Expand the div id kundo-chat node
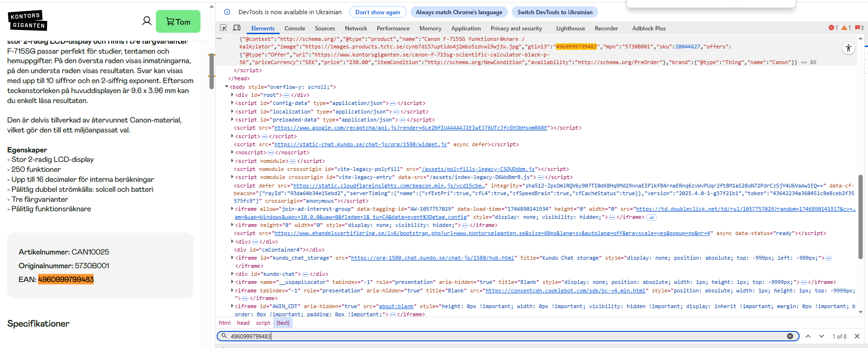Image resolution: width=868 pixels, height=348 pixels. (232, 274)
